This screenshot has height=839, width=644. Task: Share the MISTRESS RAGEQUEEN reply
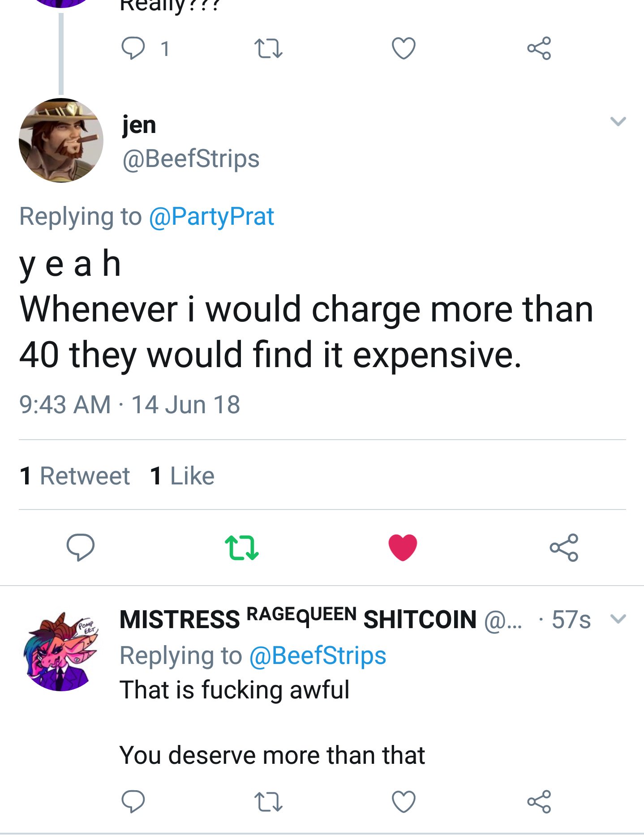(539, 801)
